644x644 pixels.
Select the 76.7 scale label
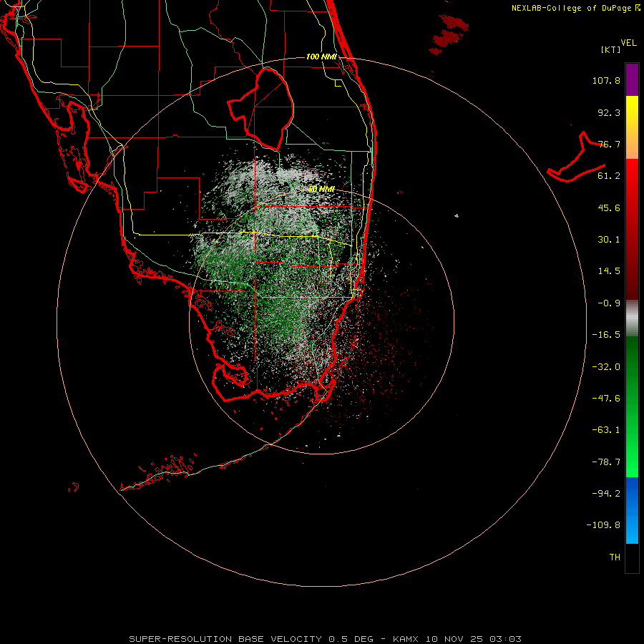[609, 144]
